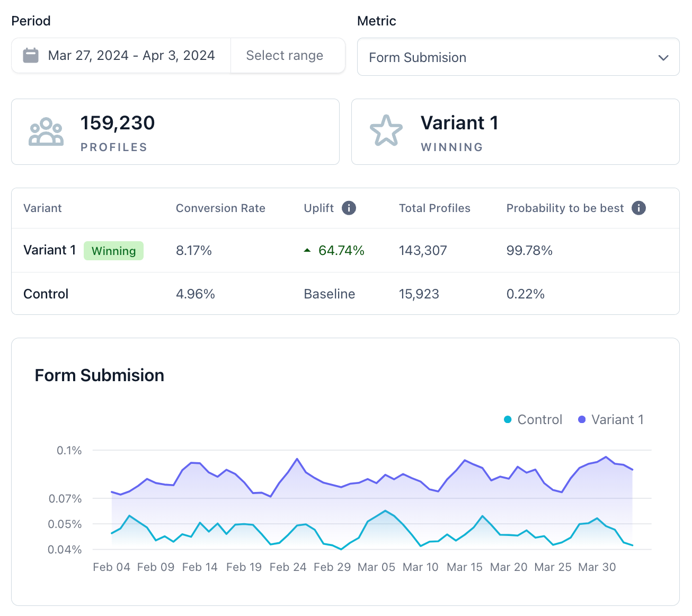
Task: Click the Form Submision chart title
Action: coord(100,375)
